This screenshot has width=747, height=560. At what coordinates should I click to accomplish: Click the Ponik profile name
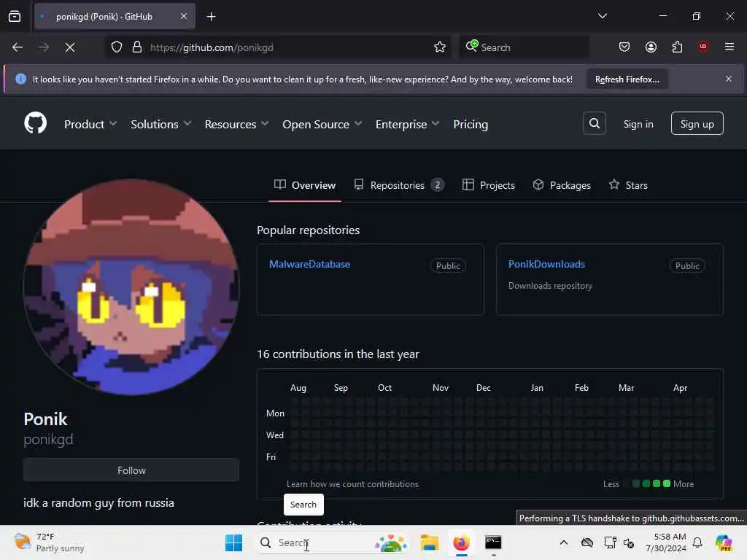46,419
